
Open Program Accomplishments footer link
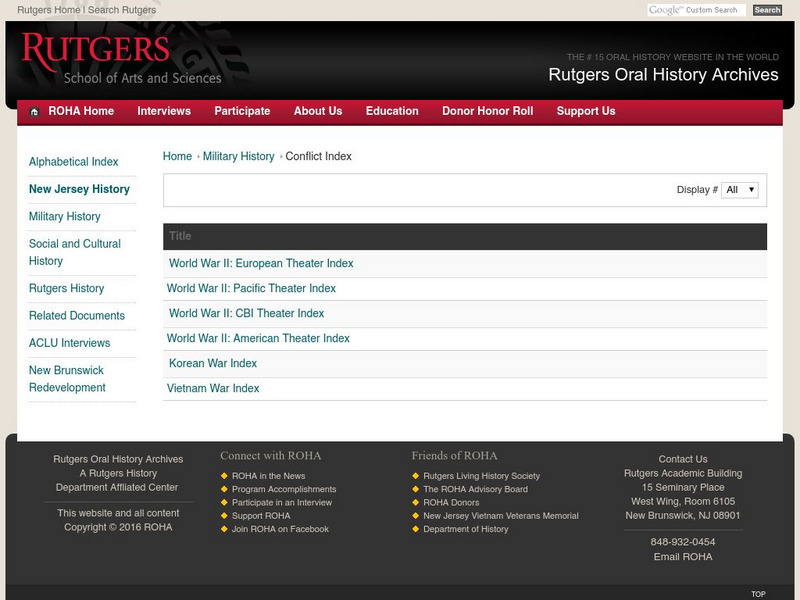click(x=284, y=489)
